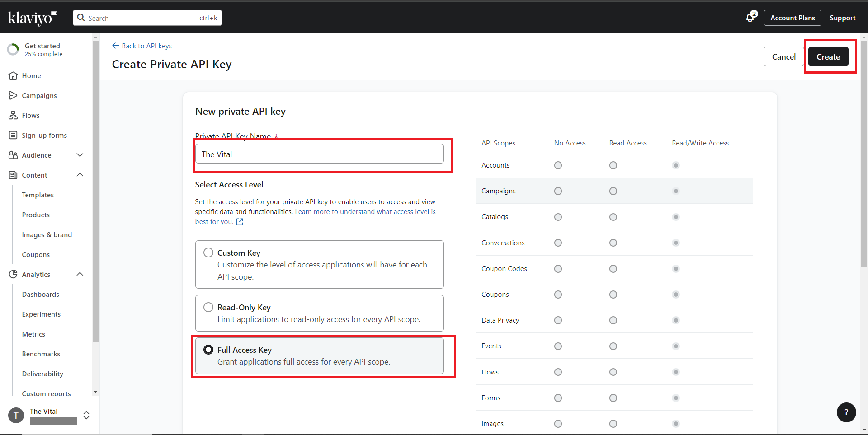
Task: Click the Cancel button
Action: click(x=783, y=56)
